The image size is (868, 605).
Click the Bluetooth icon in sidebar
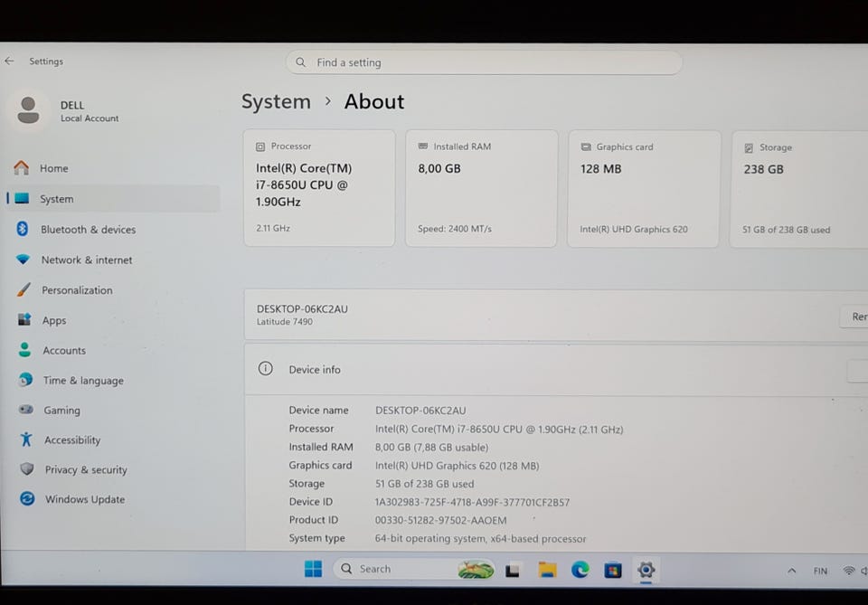(22, 228)
